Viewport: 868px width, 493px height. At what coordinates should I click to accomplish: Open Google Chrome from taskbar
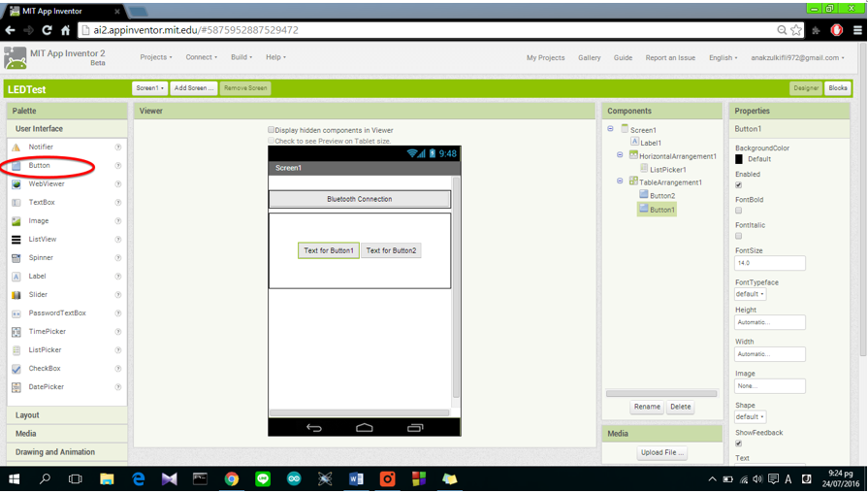tap(232, 479)
